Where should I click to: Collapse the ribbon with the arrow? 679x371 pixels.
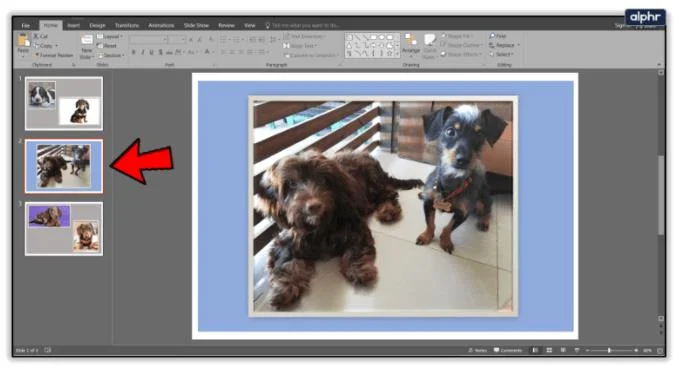pyautogui.click(x=659, y=65)
